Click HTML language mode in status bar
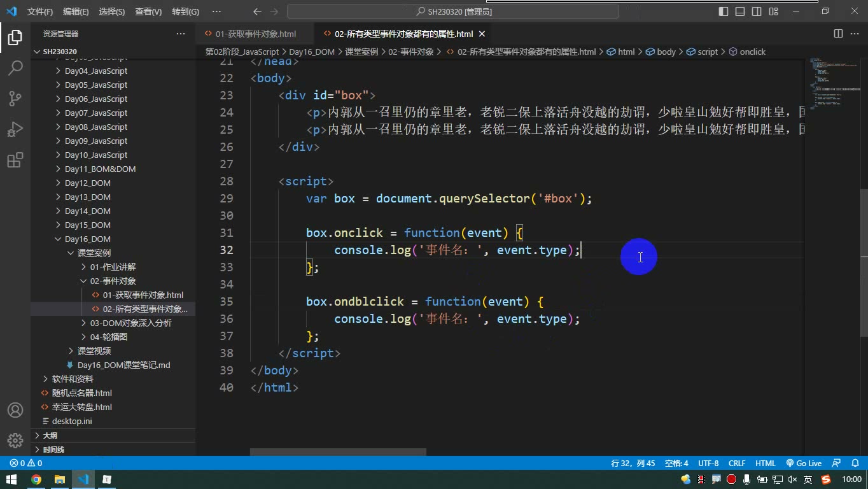 (766, 464)
